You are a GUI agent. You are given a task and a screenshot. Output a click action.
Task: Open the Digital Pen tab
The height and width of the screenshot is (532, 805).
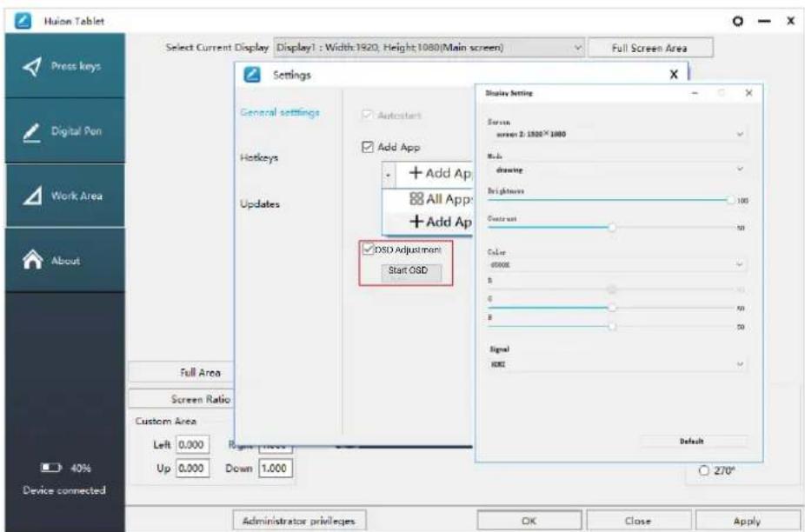[x=64, y=131]
